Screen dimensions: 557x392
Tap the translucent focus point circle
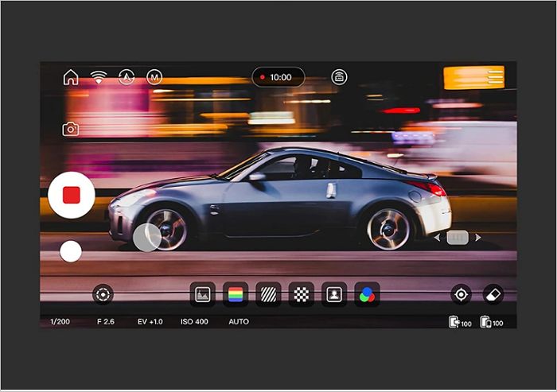[x=146, y=238]
